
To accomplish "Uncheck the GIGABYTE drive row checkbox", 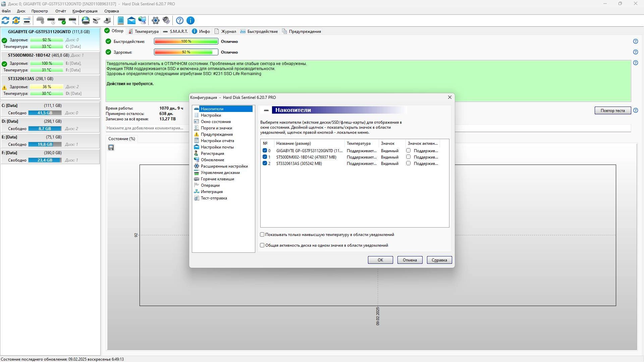I will (265, 150).
